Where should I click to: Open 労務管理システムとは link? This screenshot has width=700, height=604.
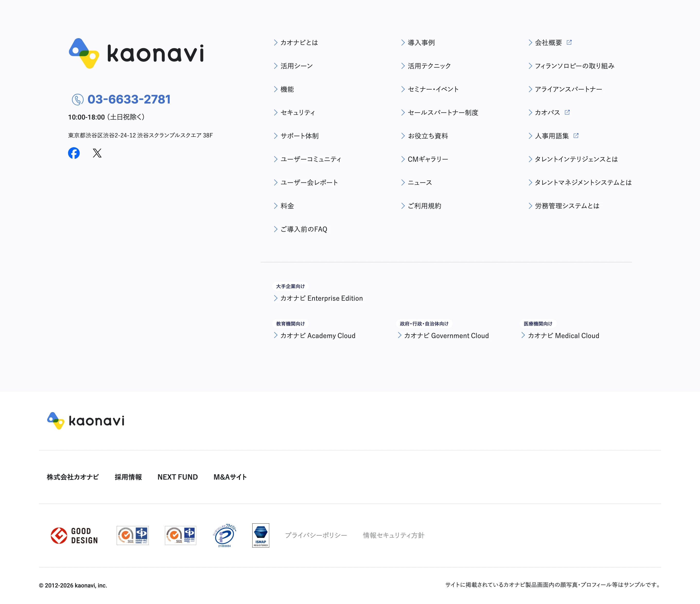(567, 206)
